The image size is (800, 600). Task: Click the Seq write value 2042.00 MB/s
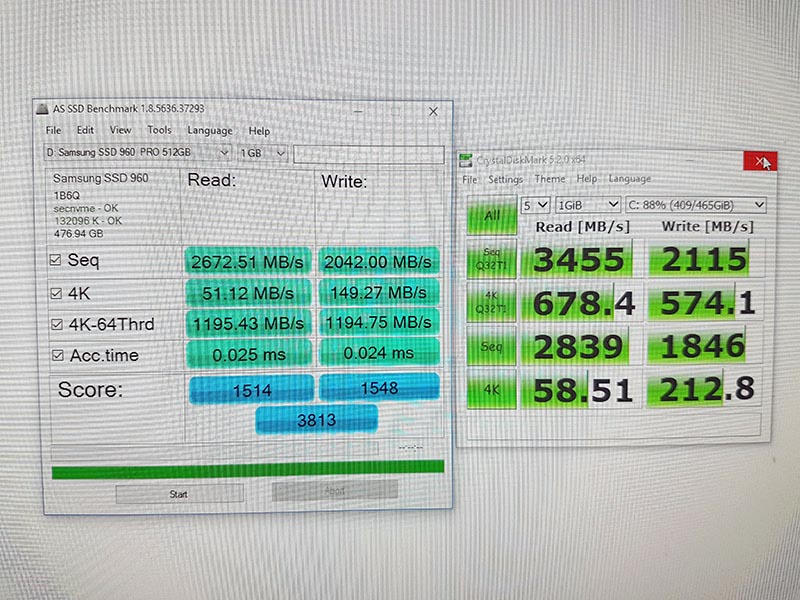pyautogui.click(x=378, y=261)
